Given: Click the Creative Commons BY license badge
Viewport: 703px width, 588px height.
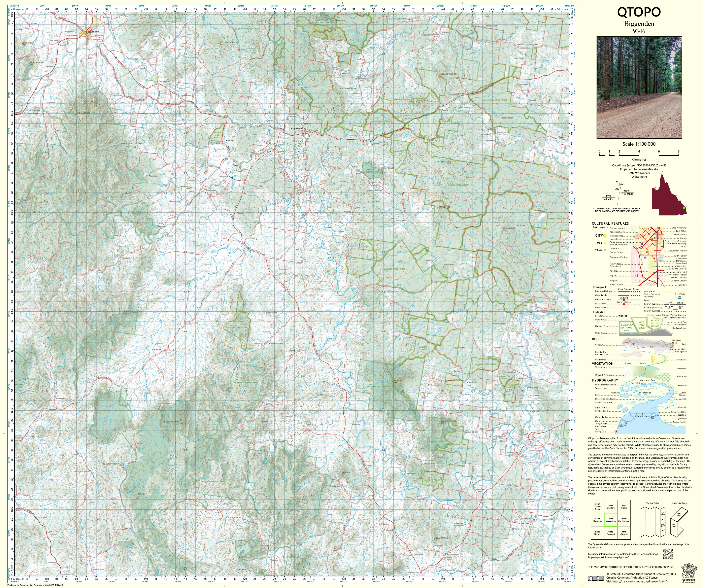Looking at the screenshot, I should [596, 579].
